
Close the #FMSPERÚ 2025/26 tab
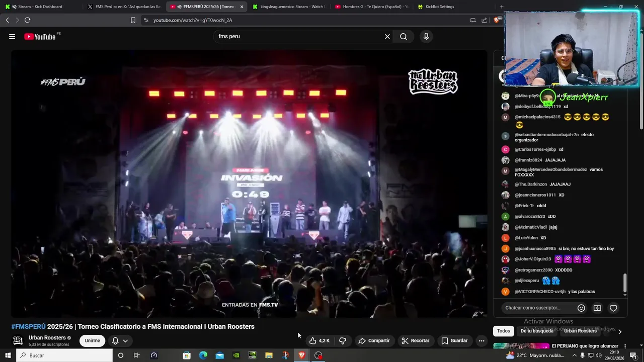[x=242, y=7]
